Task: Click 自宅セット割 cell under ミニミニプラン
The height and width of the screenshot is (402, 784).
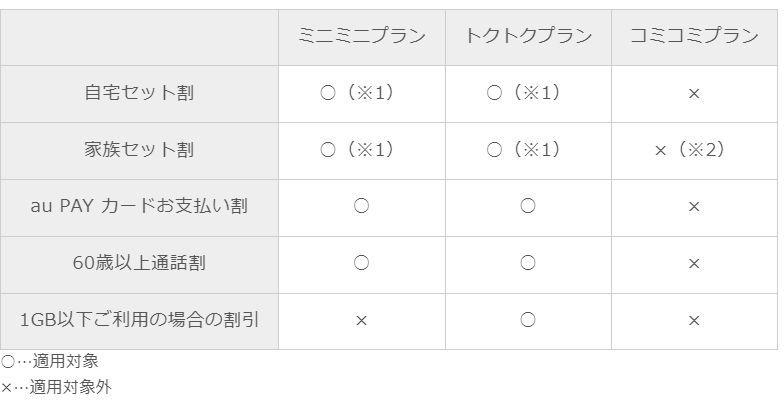Action: [361, 93]
